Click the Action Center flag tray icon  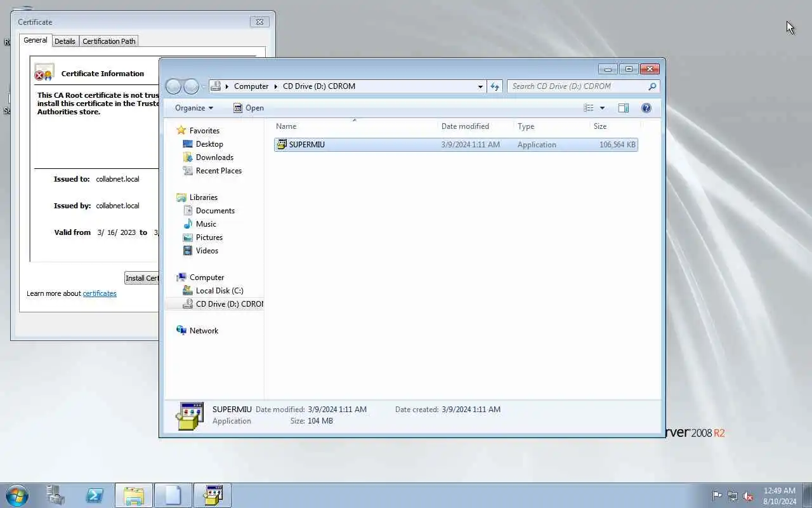pyautogui.click(x=717, y=496)
